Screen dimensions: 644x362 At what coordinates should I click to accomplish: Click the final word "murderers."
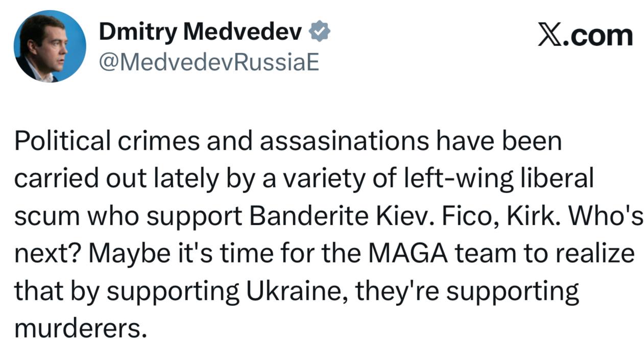click(80, 329)
